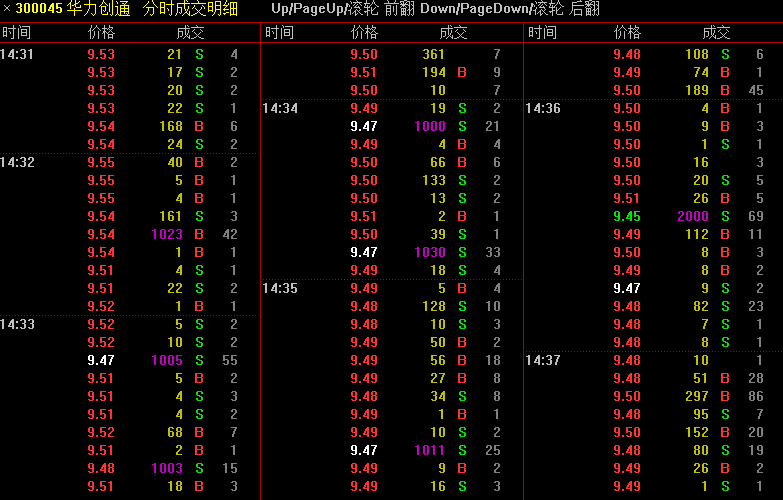Click the trade count 69

[756, 216]
